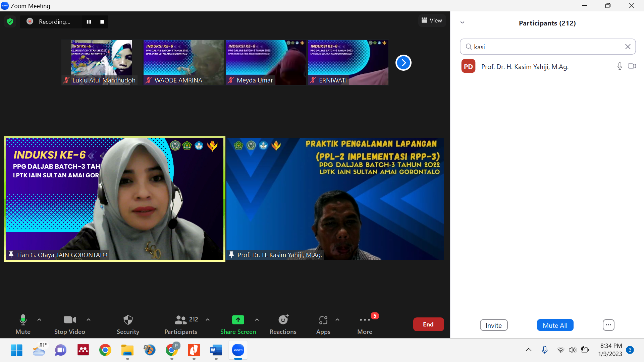Show next page of video thumbnails
This screenshot has width=644, height=362.
[403, 63]
